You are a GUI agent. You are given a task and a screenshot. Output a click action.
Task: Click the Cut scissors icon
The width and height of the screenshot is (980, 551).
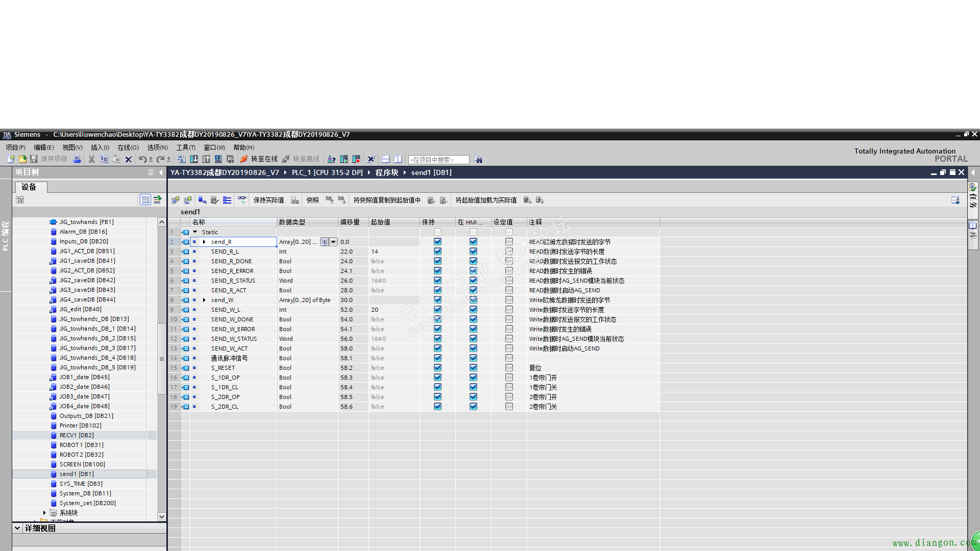click(x=91, y=159)
